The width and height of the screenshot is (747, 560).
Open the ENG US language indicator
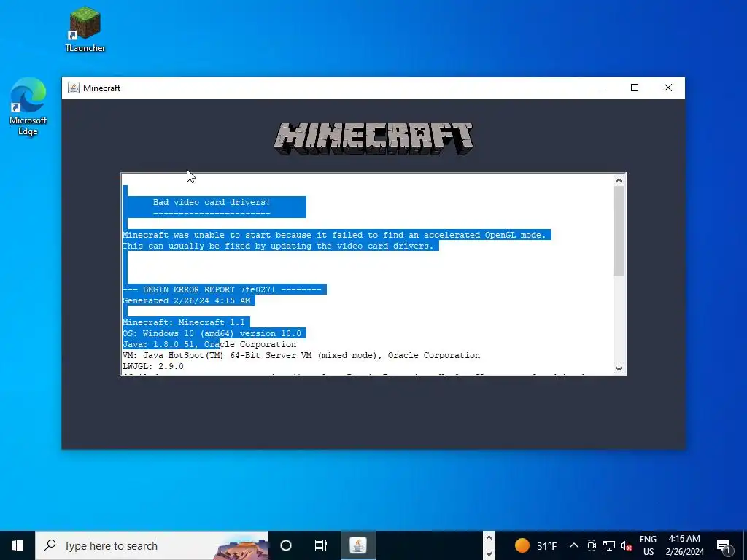click(x=648, y=545)
